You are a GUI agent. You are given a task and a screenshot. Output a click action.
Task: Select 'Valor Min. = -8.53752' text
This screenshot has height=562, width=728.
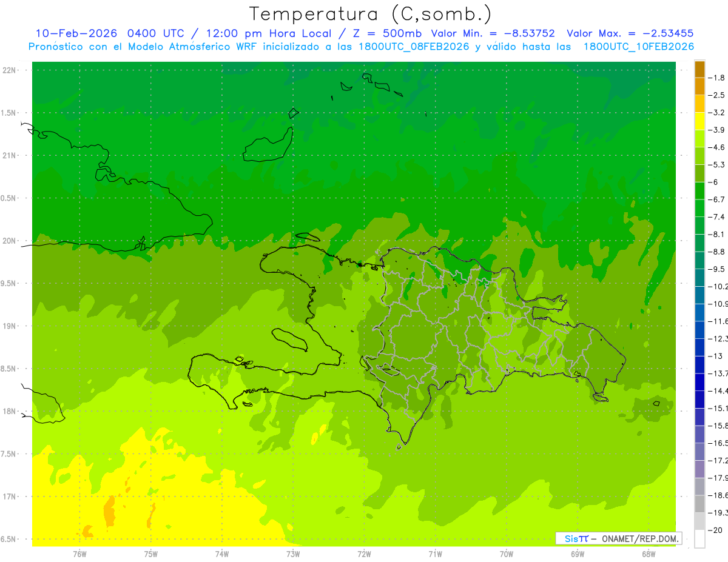493,33
